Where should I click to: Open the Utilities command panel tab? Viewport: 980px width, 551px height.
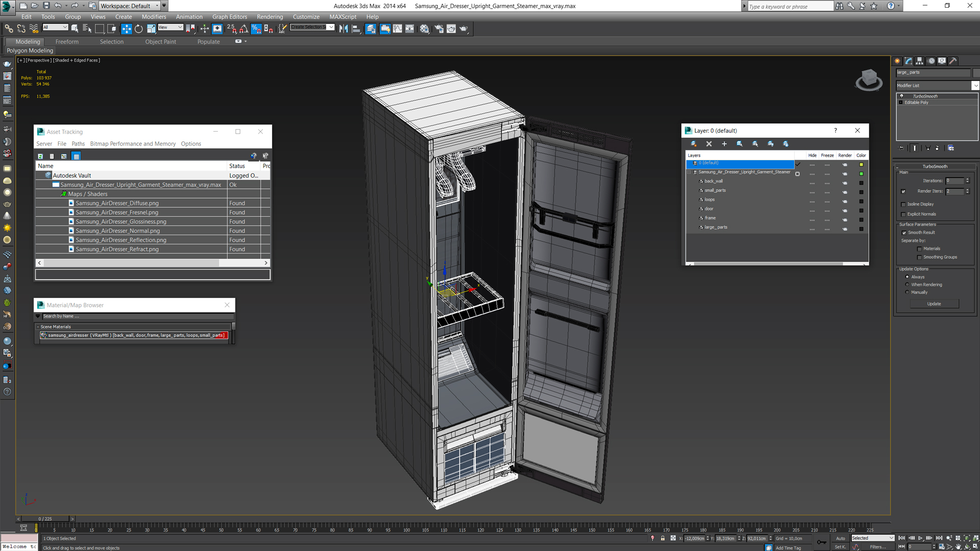tap(953, 61)
